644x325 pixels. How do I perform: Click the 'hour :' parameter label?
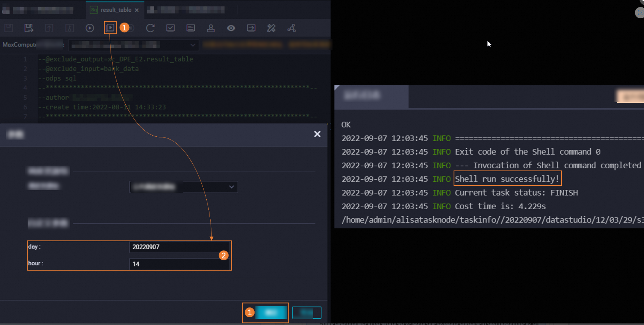[x=35, y=263]
